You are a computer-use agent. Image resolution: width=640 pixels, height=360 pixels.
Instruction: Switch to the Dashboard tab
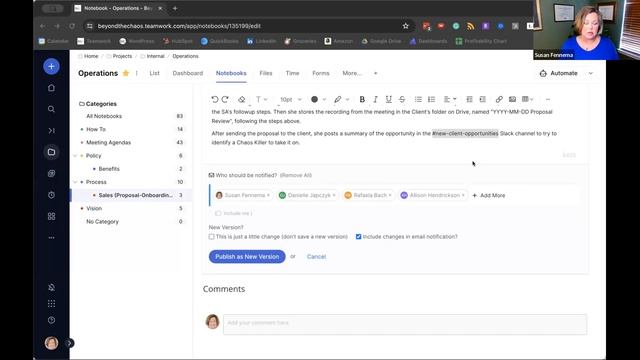tap(188, 73)
